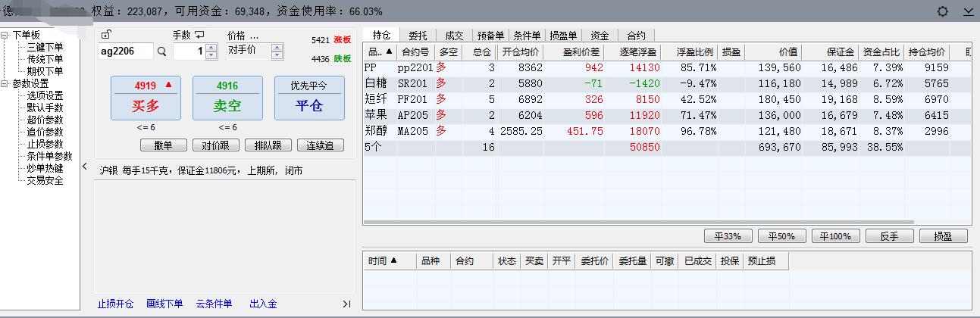
Task: Switch to the 委托 tab
Action: point(418,36)
